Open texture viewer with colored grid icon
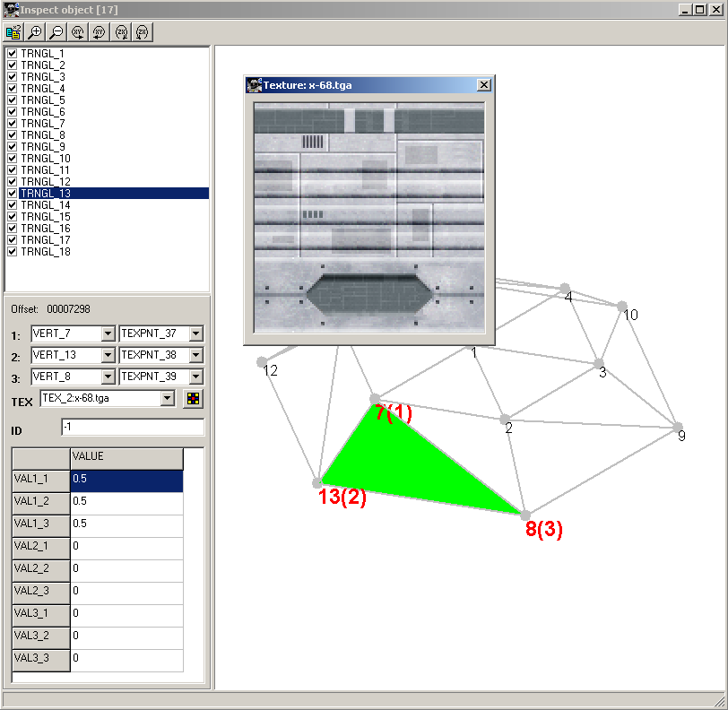This screenshot has height=710, width=728. point(193,399)
